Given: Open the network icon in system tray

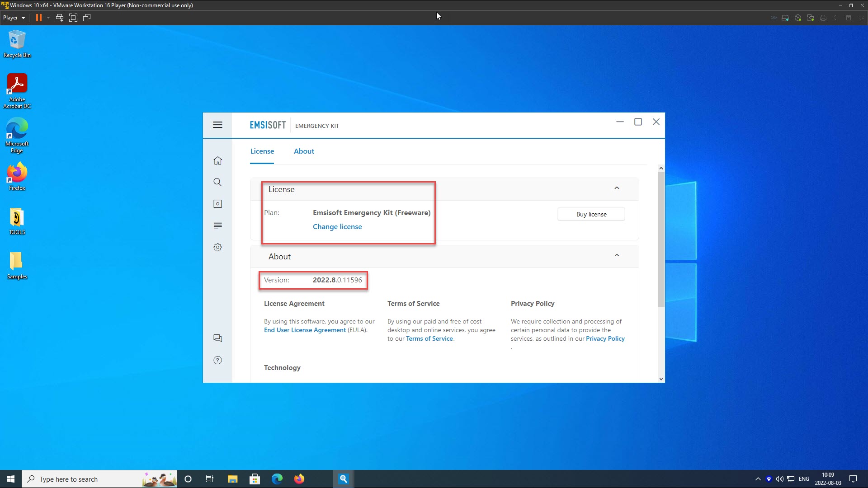Looking at the screenshot, I should 791,479.
